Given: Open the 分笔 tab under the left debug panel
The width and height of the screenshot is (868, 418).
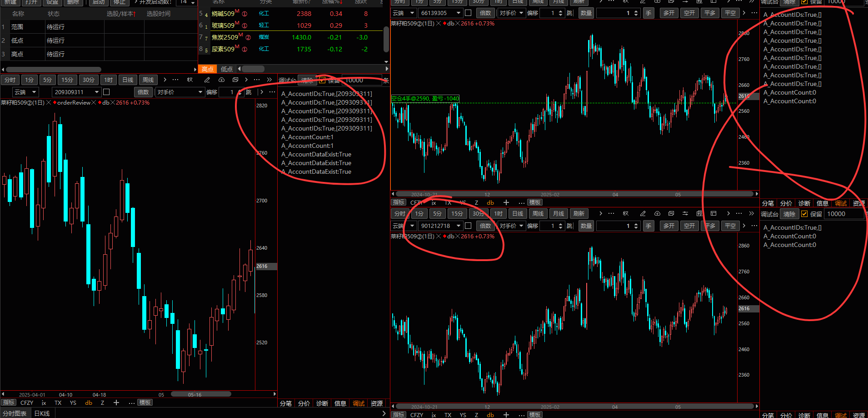Looking at the screenshot, I should coord(286,403).
